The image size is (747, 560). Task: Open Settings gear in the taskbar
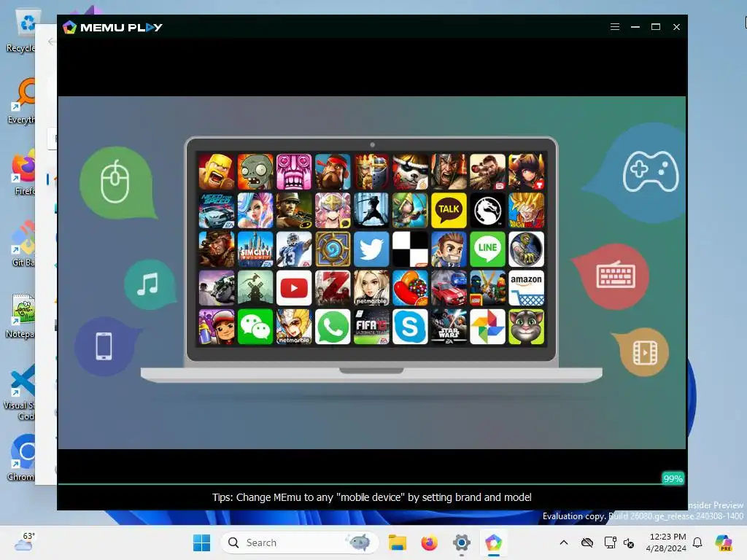click(461, 542)
